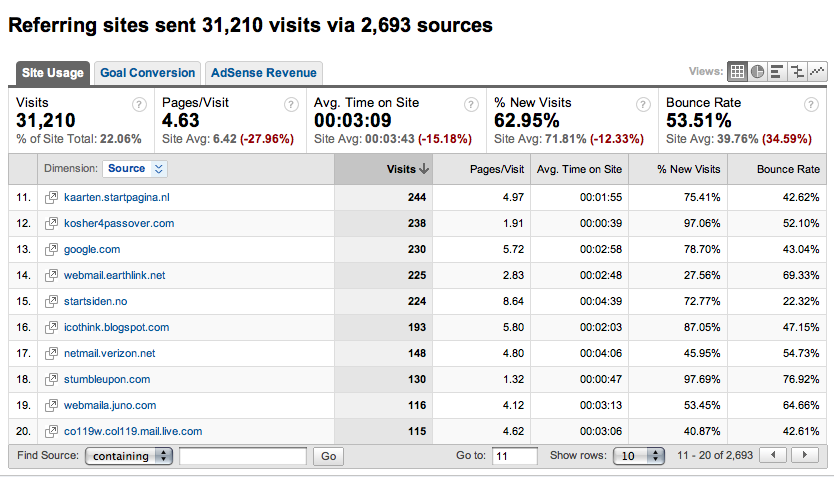Open webmaila.juno.com external link icon
Image resolution: width=834 pixels, height=477 pixels.
click(x=51, y=406)
